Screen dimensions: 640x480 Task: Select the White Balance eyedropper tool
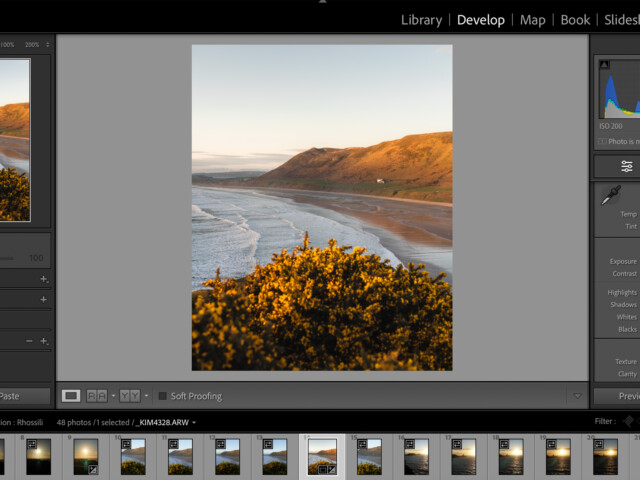pos(609,197)
